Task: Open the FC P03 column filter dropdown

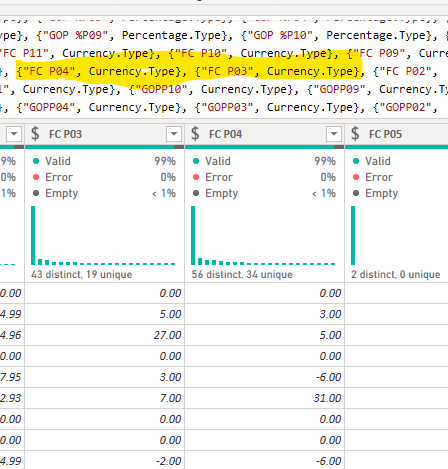Action: coord(174,134)
